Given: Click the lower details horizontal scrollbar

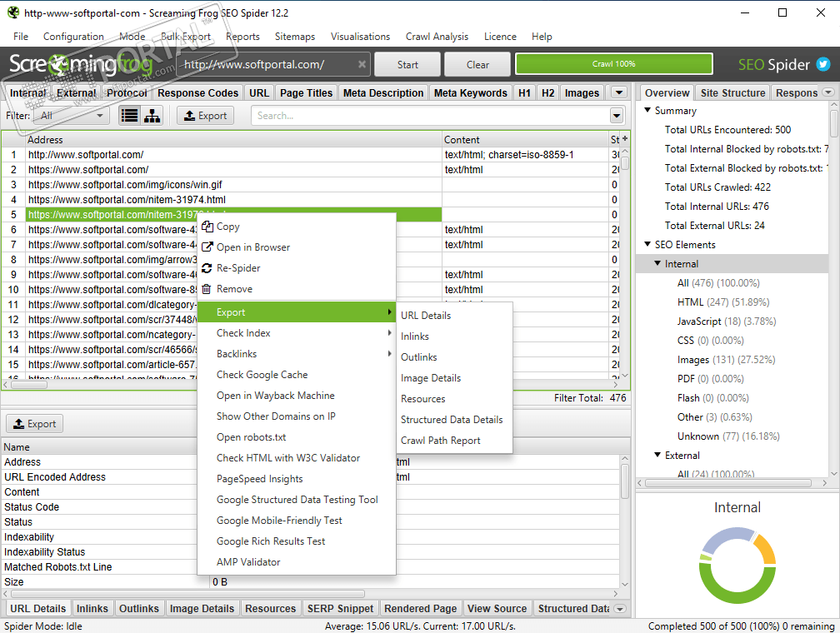Looking at the screenshot, I should point(188,594).
